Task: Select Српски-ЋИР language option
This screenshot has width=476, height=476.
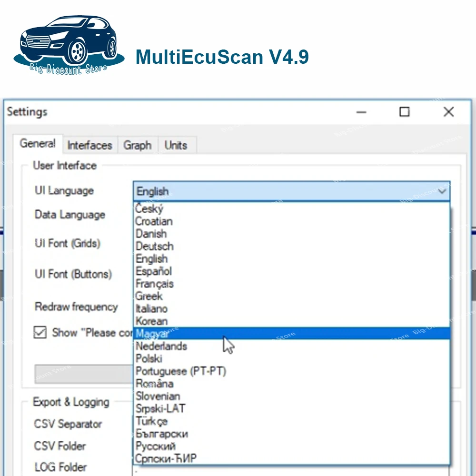Action: click(291, 458)
